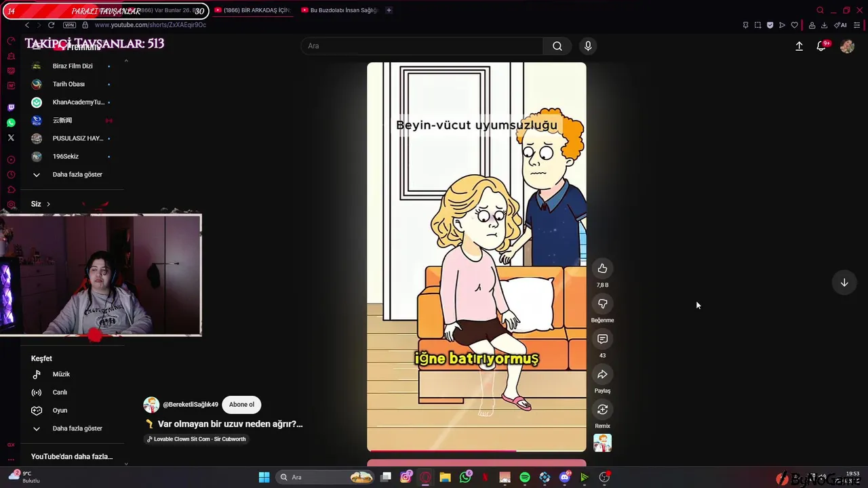
Task: Expand subscriptions with Daha fazla göster
Action: coord(71,174)
